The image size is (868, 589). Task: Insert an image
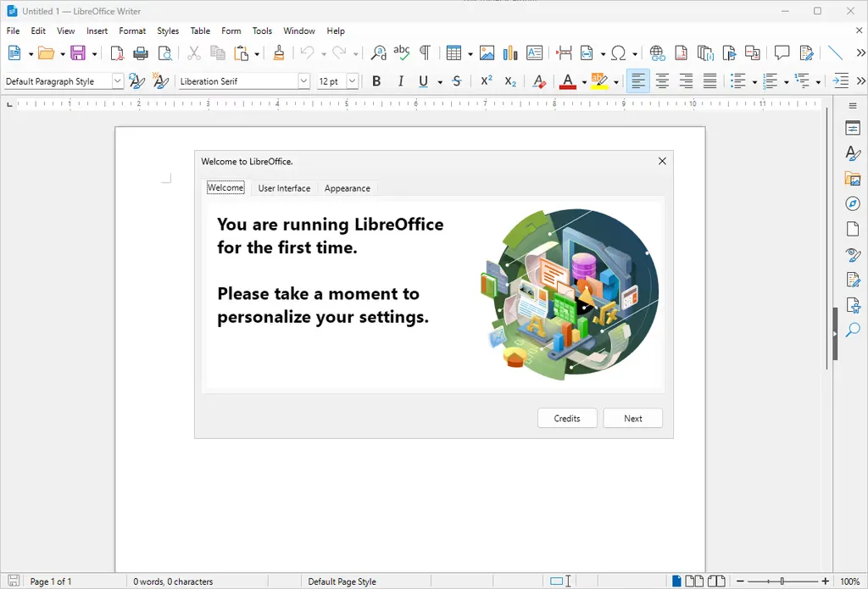point(487,53)
